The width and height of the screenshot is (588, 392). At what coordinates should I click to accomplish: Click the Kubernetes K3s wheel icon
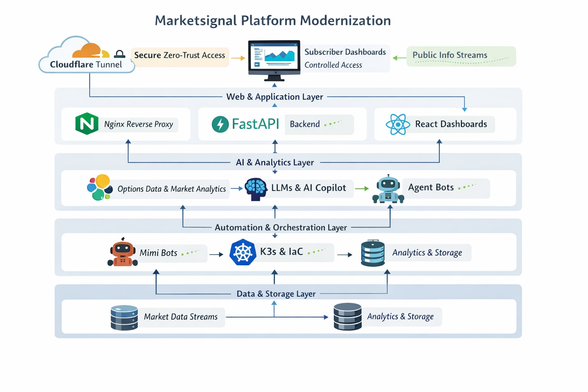[243, 252]
